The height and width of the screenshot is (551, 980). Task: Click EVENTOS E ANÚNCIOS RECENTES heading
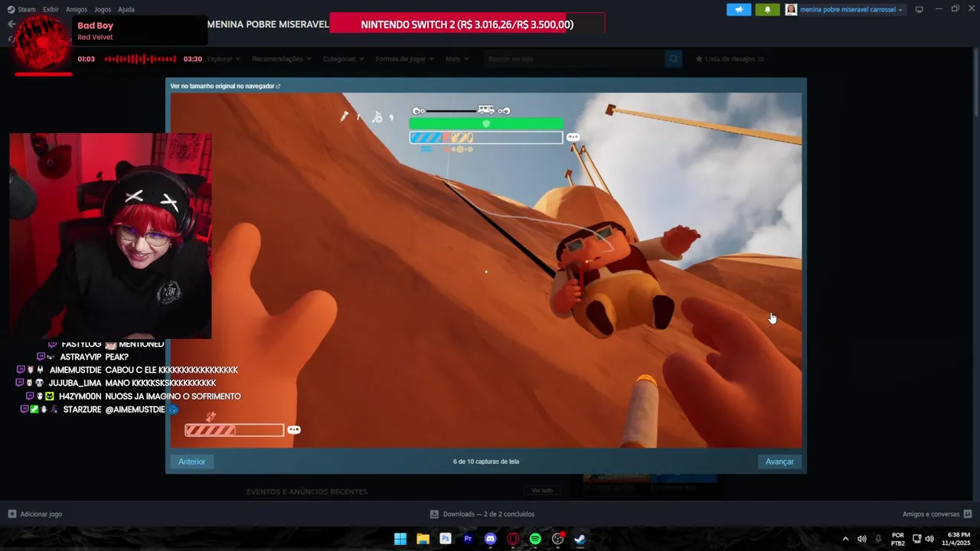tap(307, 492)
